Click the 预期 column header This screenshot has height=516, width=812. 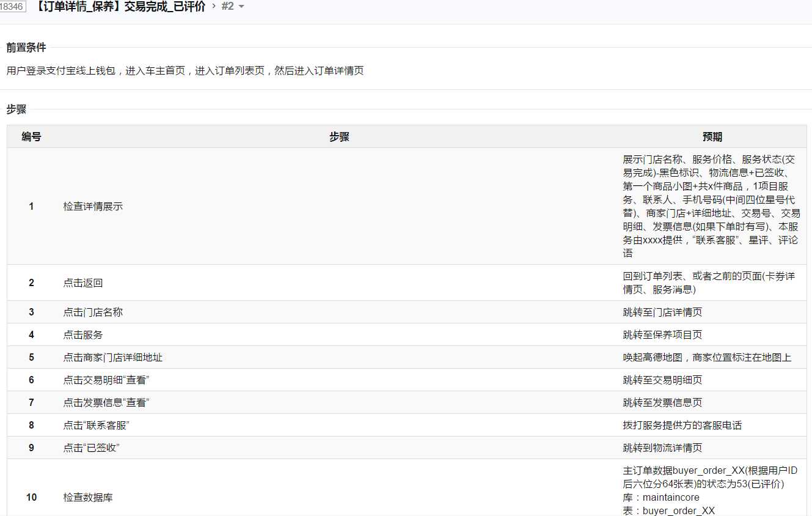pos(712,137)
